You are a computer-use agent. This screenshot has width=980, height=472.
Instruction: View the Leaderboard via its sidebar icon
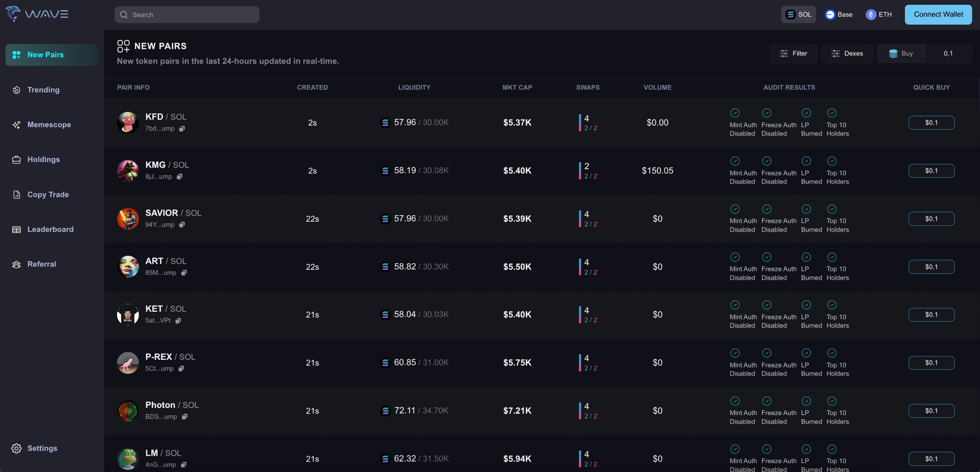pos(50,229)
